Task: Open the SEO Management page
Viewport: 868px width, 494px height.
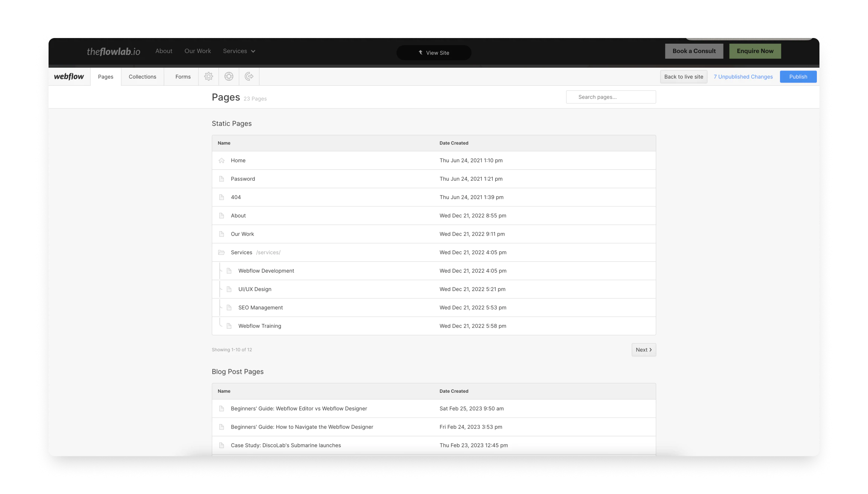Action: point(434,308)
